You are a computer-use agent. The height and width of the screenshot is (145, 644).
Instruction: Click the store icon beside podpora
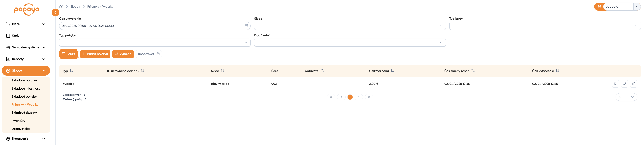(599, 7)
